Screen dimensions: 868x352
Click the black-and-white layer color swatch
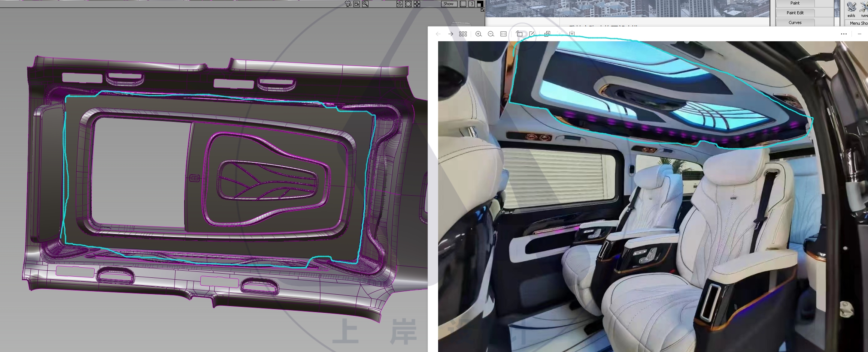[x=480, y=4]
